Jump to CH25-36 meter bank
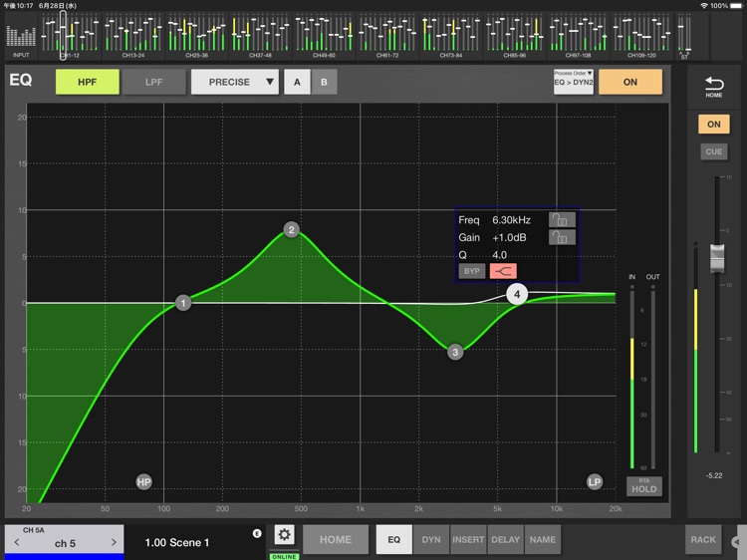 (x=197, y=36)
